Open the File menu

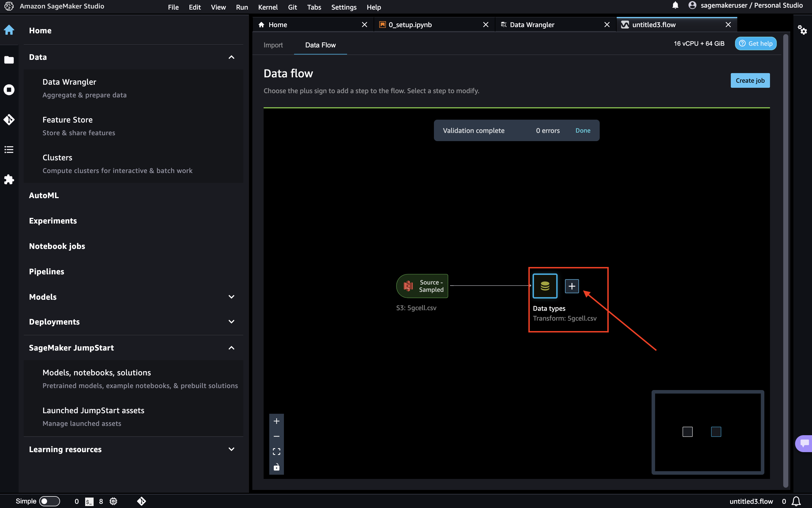(x=173, y=7)
